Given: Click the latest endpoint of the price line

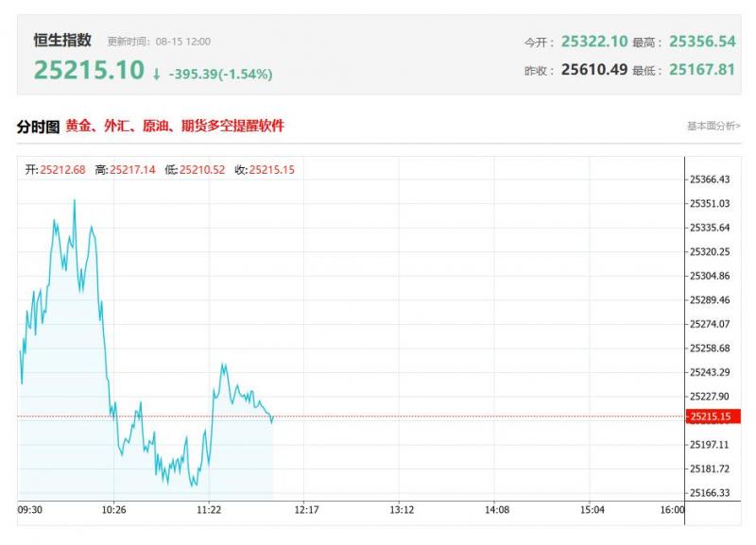Looking at the screenshot, I should pyautogui.click(x=272, y=418).
